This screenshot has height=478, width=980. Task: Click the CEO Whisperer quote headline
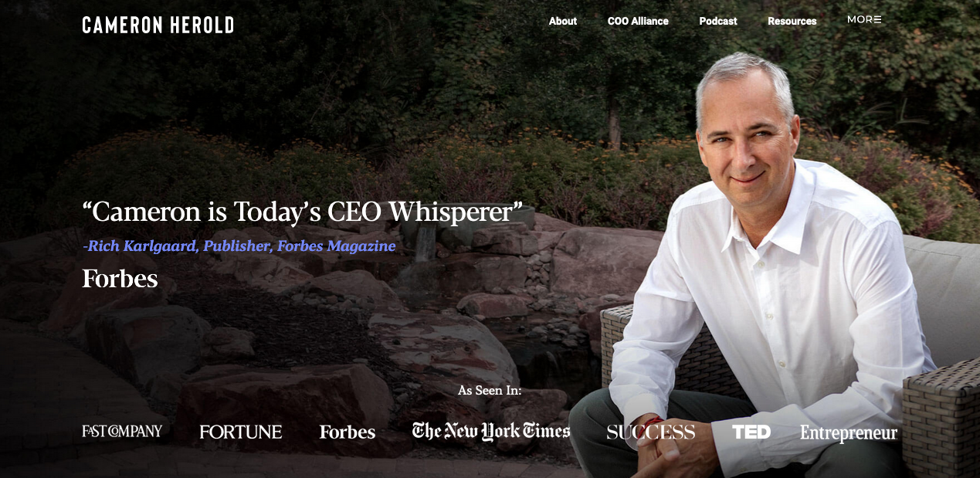click(x=302, y=212)
